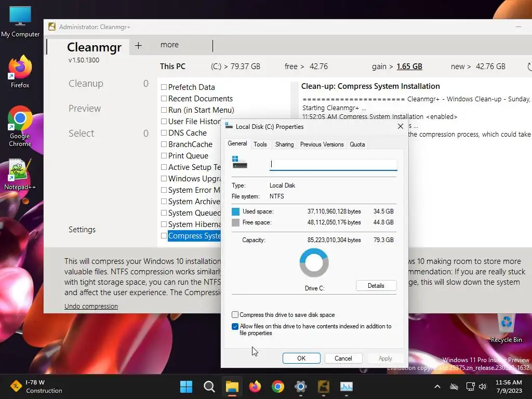The image size is (532, 399).
Task: Open the more tab in Cleanmgr+
Action: point(169,45)
